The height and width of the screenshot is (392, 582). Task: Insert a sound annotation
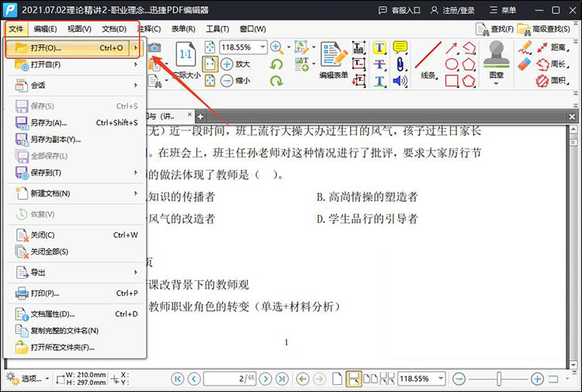click(x=400, y=81)
